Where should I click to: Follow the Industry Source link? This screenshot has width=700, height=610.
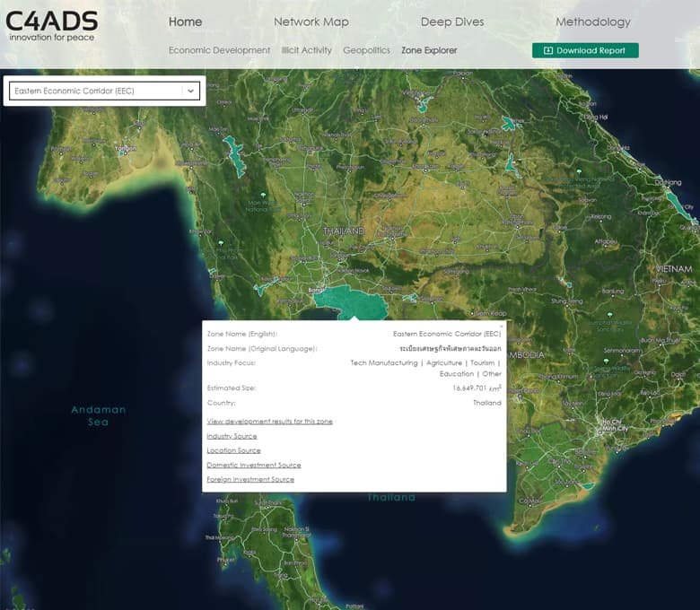coord(232,436)
